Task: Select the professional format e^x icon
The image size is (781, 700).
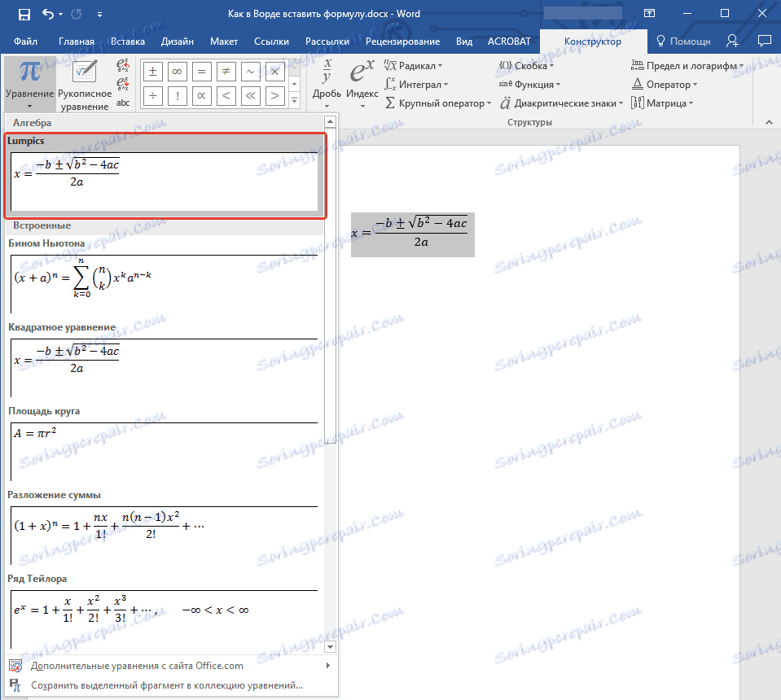Action: (122, 65)
